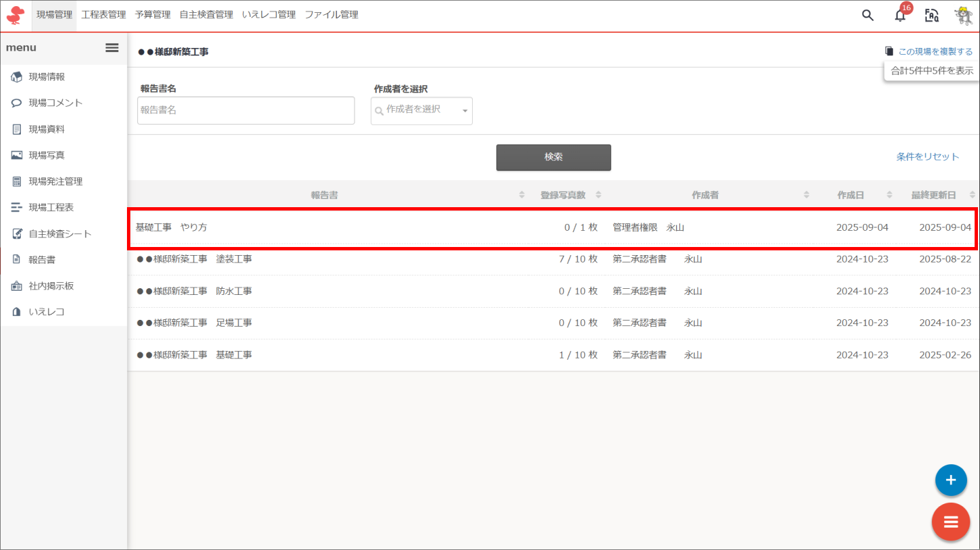Image resolution: width=980 pixels, height=550 pixels.
Task: Sort table by 登録写真数 column
Action: (x=563, y=195)
